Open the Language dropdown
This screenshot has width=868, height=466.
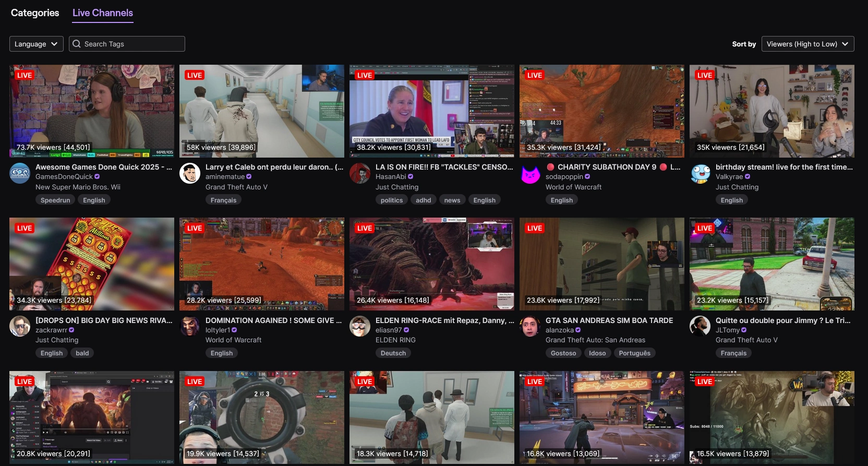point(37,44)
